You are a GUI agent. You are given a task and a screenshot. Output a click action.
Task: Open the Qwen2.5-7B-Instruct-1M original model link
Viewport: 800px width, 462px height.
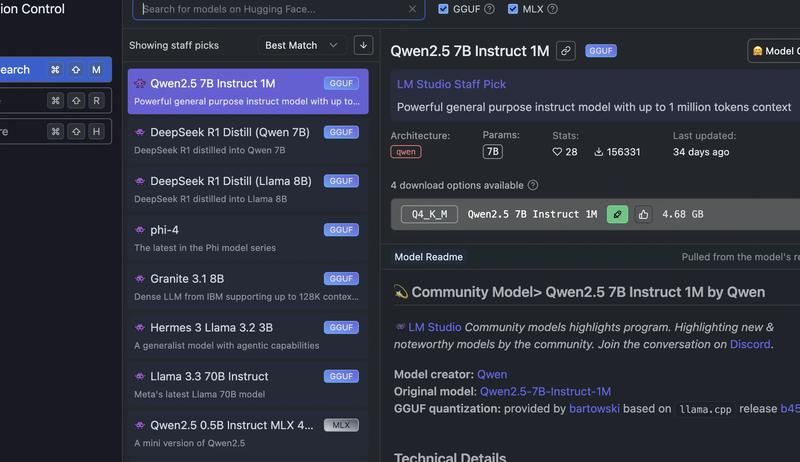click(x=545, y=392)
